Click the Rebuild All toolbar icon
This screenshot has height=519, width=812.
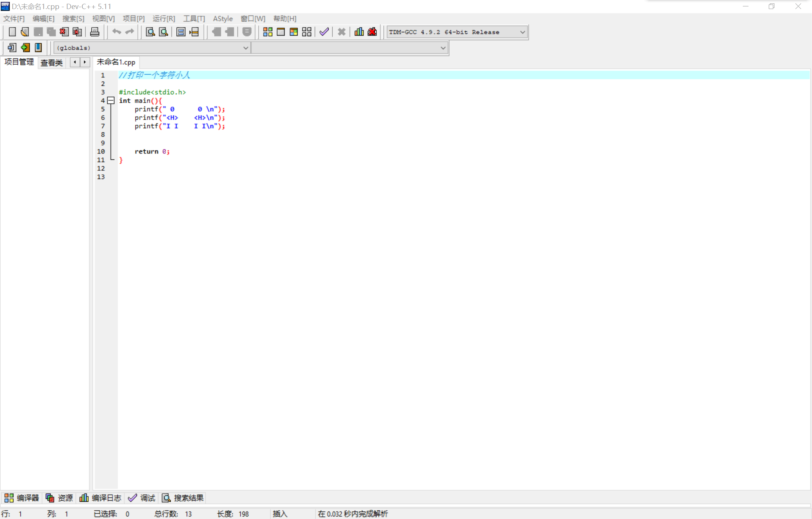(307, 32)
